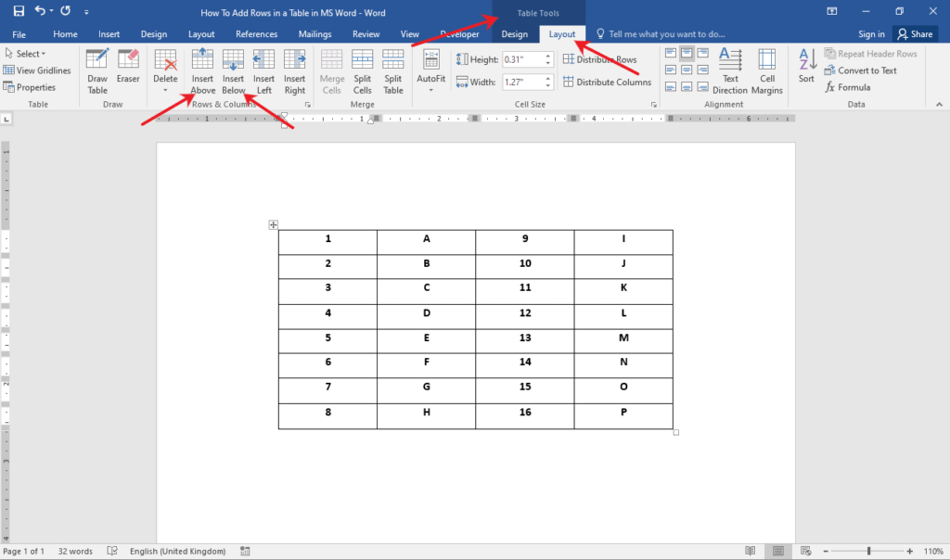The height and width of the screenshot is (560, 950).
Task: Increase row Height with the up spinner
Action: pos(548,56)
